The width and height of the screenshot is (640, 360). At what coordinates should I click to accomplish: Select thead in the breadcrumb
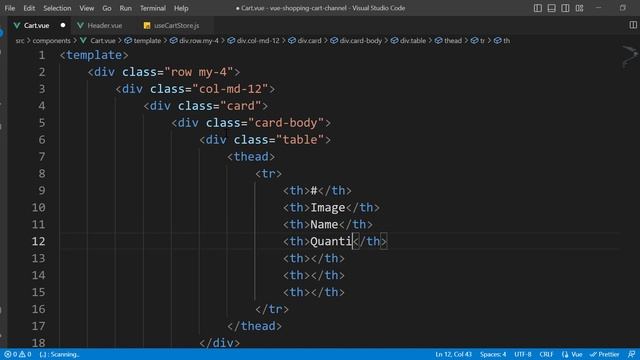(x=453, y=40)
